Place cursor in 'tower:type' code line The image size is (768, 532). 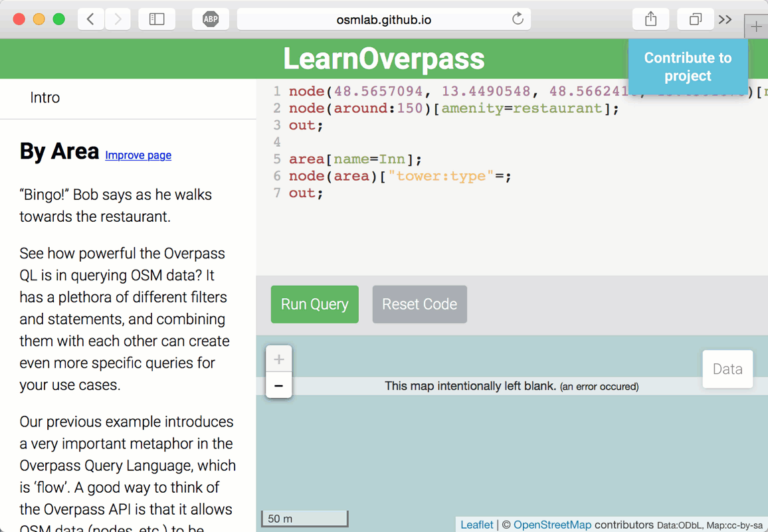click(400, 176)
